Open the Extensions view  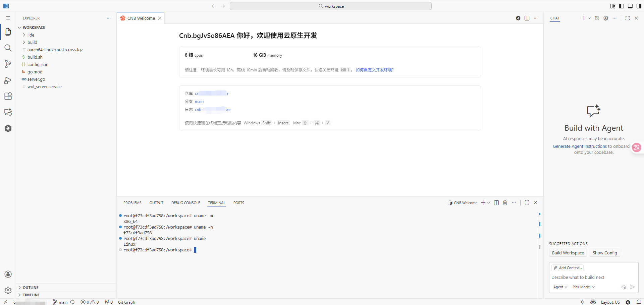coord(8,96)
